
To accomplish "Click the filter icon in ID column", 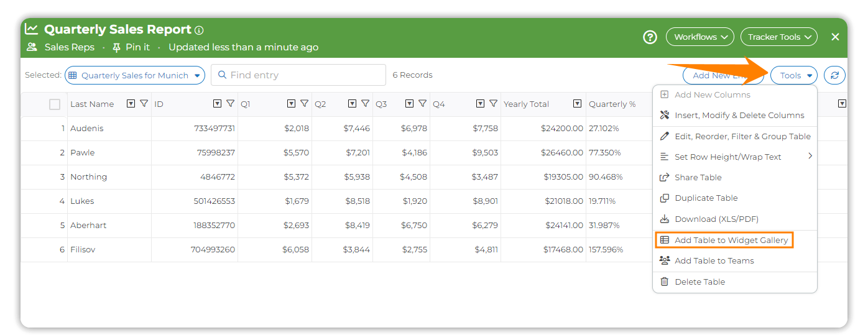I will coord(230,104).
